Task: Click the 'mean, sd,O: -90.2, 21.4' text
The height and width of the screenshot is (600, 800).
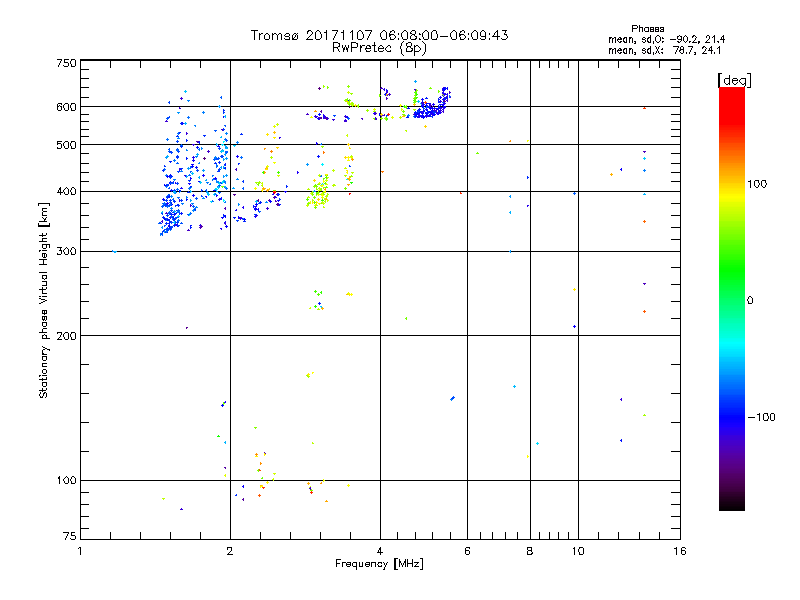Action: click(666, 39)
